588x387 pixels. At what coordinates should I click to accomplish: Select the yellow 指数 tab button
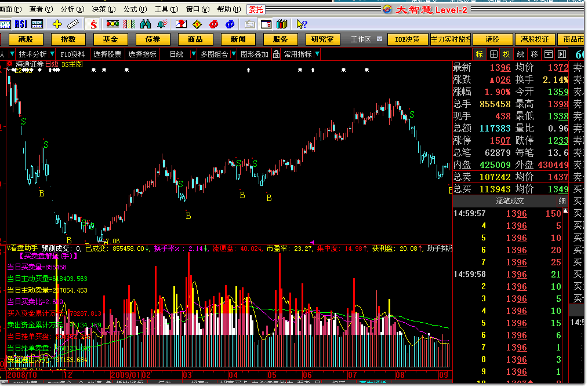coord(68,39)
